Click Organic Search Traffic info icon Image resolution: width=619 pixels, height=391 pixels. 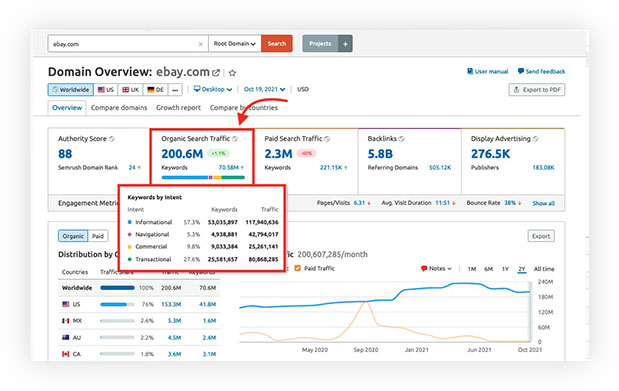coord(235,139)
